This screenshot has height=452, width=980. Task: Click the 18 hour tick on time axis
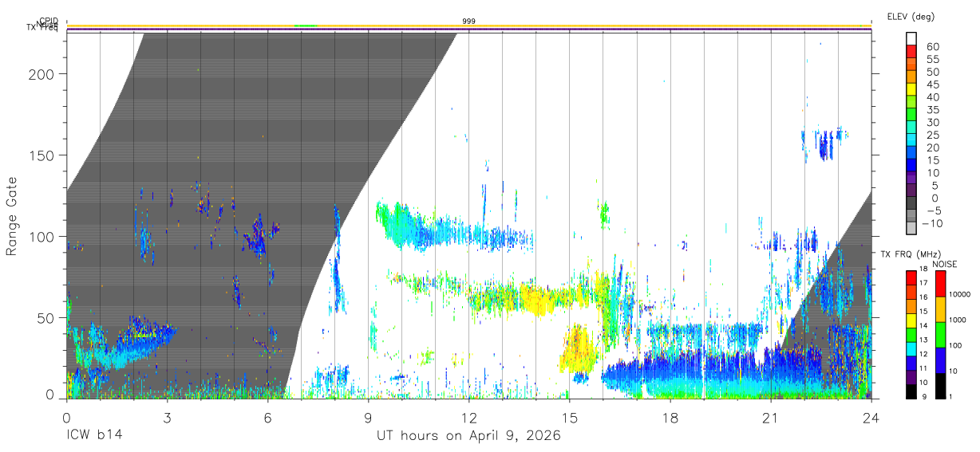pyautogui.click(x=670, y=416)
